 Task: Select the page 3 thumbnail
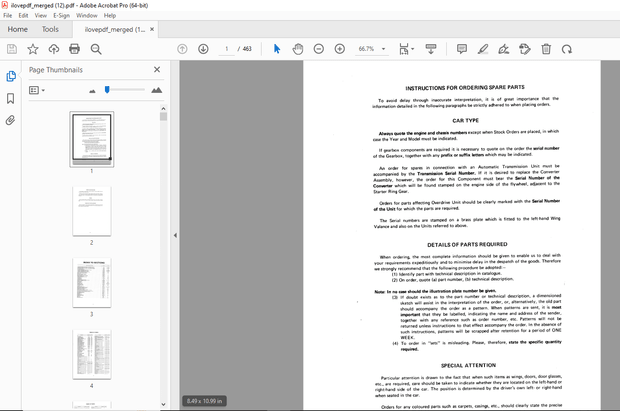(92, 283)
